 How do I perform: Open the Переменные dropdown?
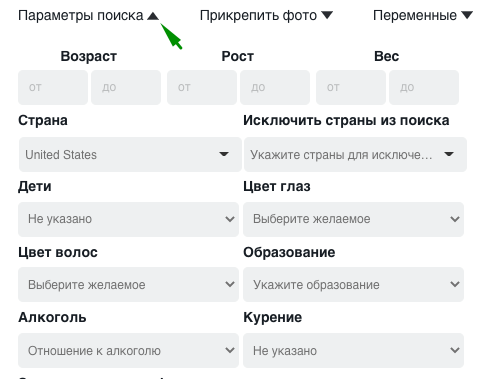tap(423, 16)
